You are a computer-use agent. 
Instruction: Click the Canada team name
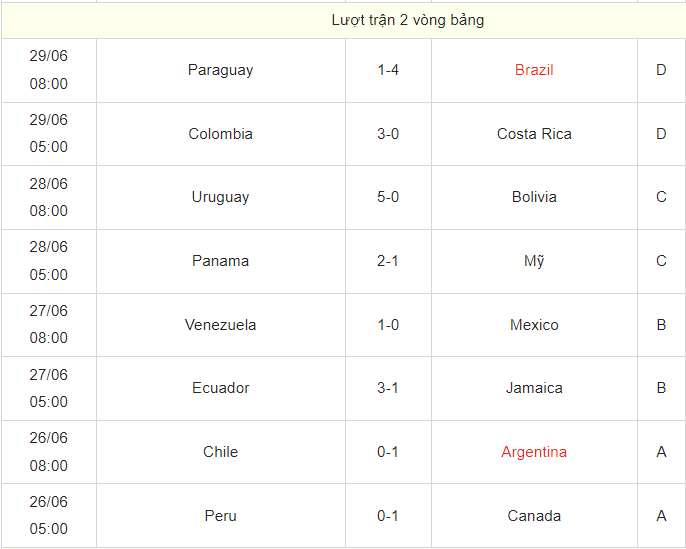pyautogui.click(x=534, y=516)
